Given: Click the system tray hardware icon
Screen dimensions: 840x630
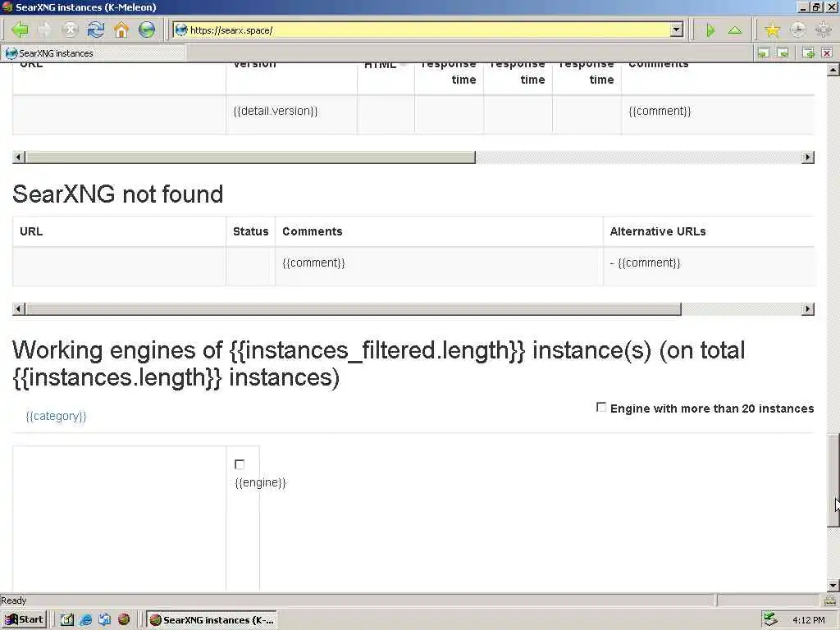Looking at the screenshot, I should (769, 619).
